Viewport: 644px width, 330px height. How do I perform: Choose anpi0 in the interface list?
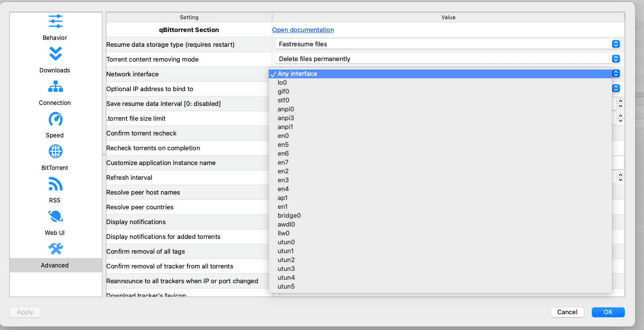click(x=440, y=109)
